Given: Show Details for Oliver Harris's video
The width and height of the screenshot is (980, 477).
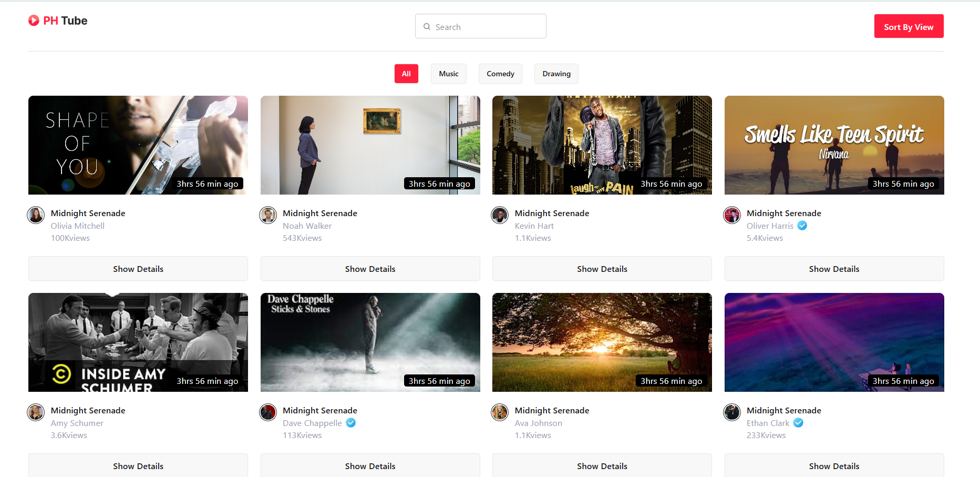Looking at the screenshot, I should click(834, 269).
